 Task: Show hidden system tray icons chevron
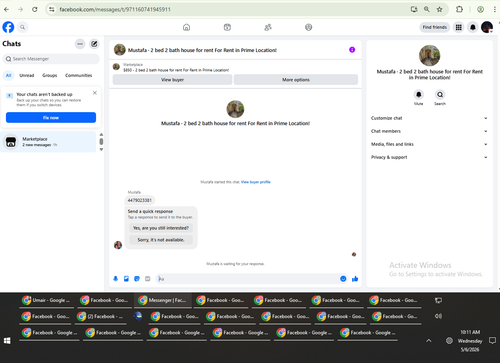click(429, 341)
